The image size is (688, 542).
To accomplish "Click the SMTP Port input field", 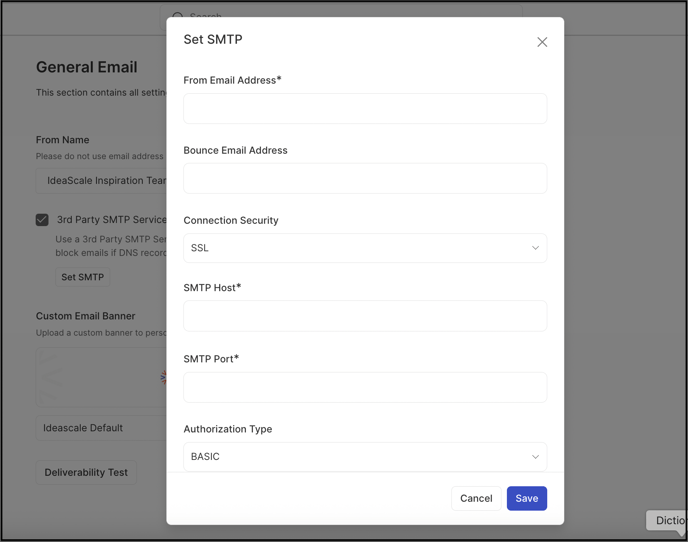I will tap(365, 387).
